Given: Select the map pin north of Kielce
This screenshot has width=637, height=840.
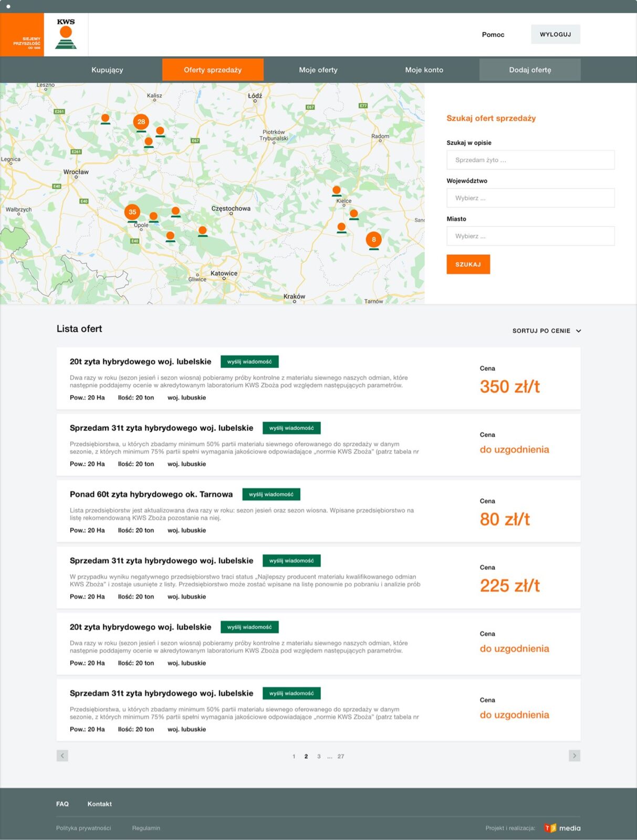Looking at the screenshot, I should [337, 191].
